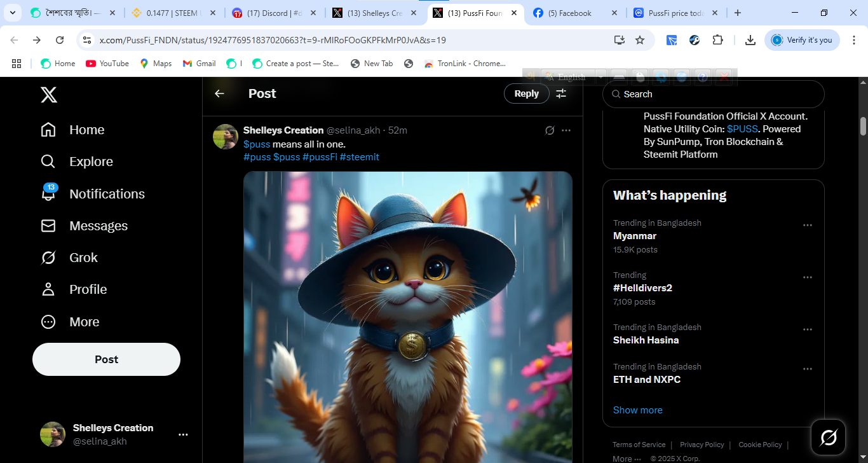Select the Explore magnifier icon

(48, 162)
